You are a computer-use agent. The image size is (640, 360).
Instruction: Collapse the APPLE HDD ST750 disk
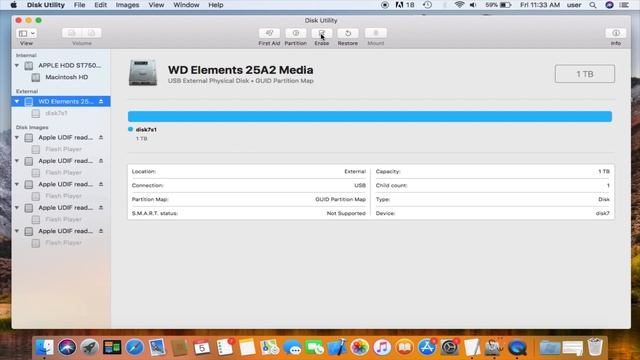pyautogui.click(x=17, y=65)
